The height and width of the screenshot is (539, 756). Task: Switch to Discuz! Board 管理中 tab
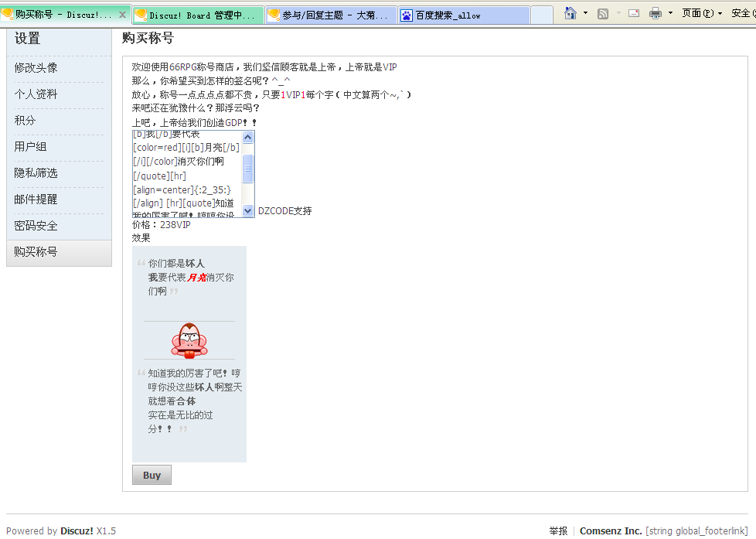click(x=198, y=15)
